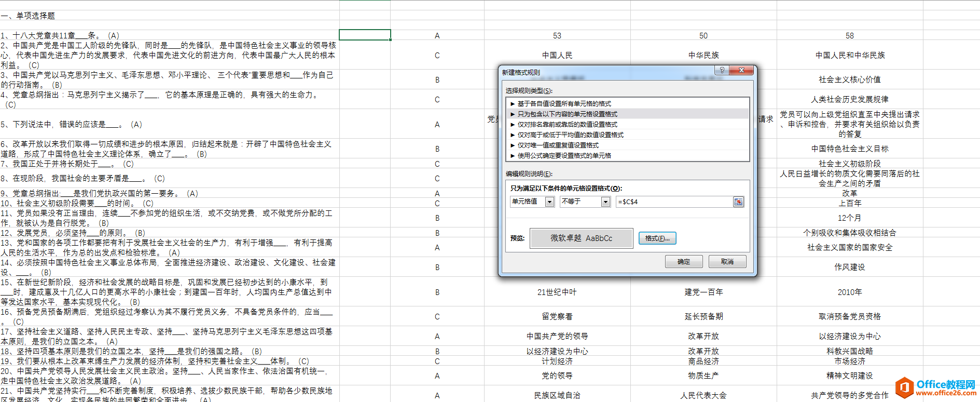This screenshot has width=980, height=402.
Task: Select the 商品经济 cell
Action: [x=703, y=361]
